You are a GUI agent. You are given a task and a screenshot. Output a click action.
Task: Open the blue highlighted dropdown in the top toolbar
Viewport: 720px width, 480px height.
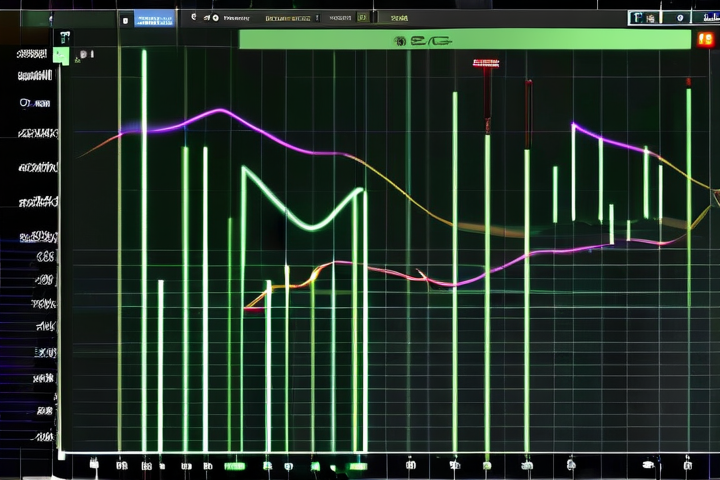point(154,18)
